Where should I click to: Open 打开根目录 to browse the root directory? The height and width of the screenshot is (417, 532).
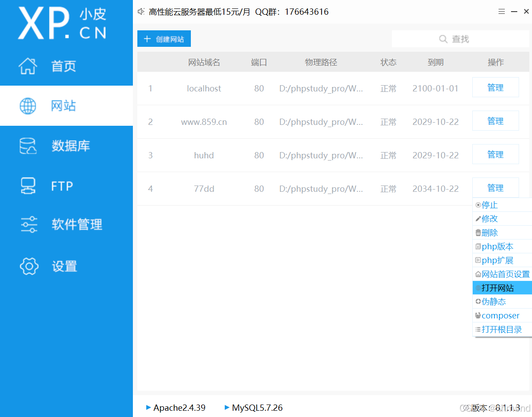pyautogui.click(x=501, y=329)
